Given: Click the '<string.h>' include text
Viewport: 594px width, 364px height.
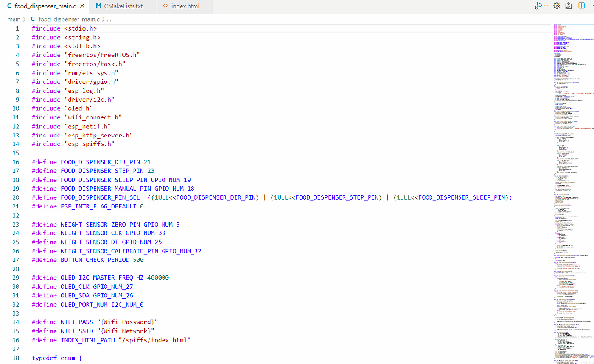Looking at the screenshot, I should pyautogui.click(x=82, y=37).
